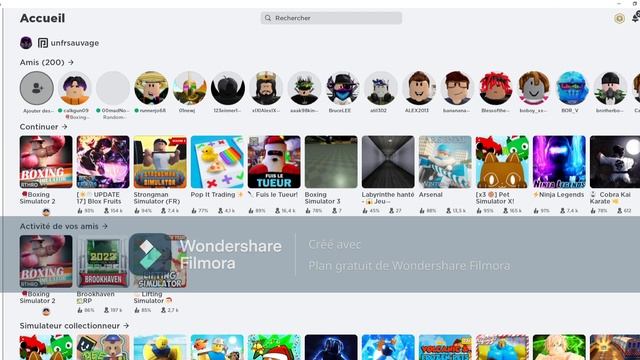Open the Pop It Trading thumbnail
Screen dimensions: 640x360
click(217, 162)
